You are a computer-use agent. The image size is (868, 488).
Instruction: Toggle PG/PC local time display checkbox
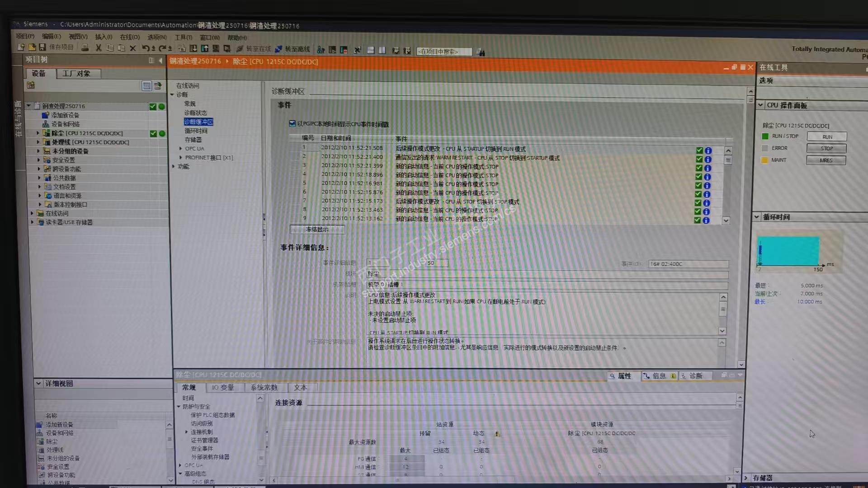[x=292, y=123]
